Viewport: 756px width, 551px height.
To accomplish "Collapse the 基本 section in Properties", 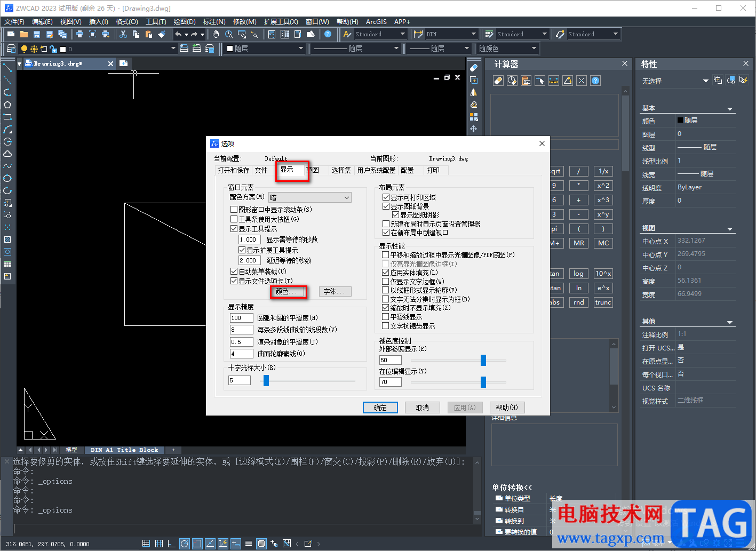I will pyautogui.click(x=730, y=109).
